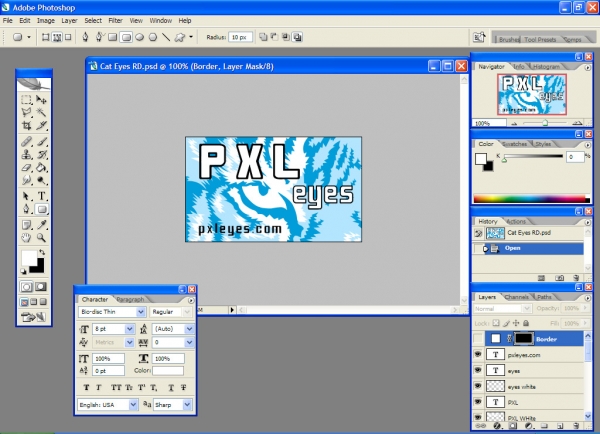Screen dimensions: 600x434
Task: Click Brushes in the palette well
Action: click(509, 39)
